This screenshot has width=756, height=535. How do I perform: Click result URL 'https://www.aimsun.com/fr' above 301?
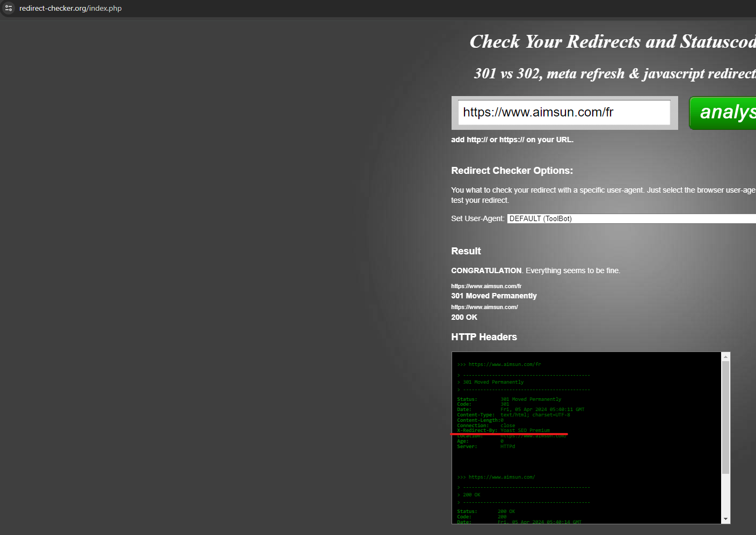486,286
